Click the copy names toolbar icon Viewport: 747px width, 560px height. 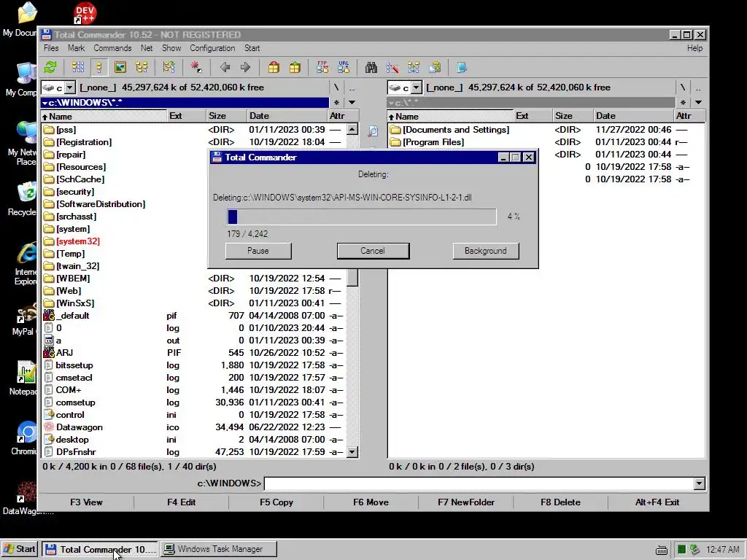(x=435, y=68)
